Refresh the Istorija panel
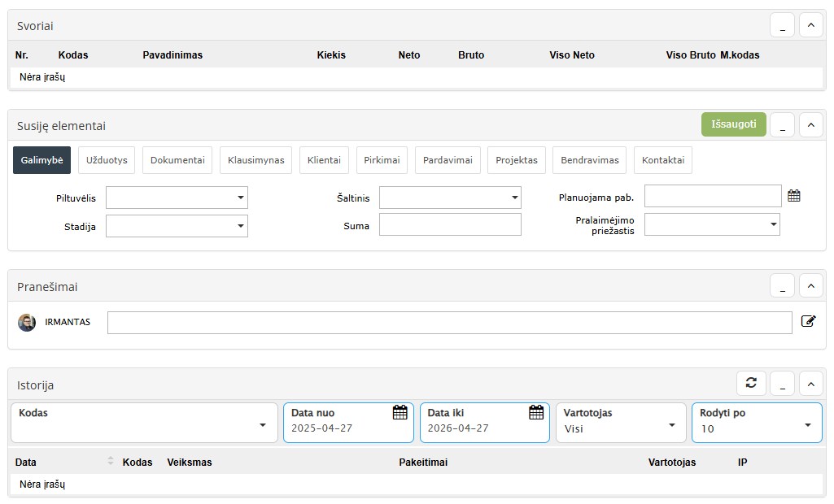Image resolution: width=834 pixels, height=504 pixels. coord(751,383)
